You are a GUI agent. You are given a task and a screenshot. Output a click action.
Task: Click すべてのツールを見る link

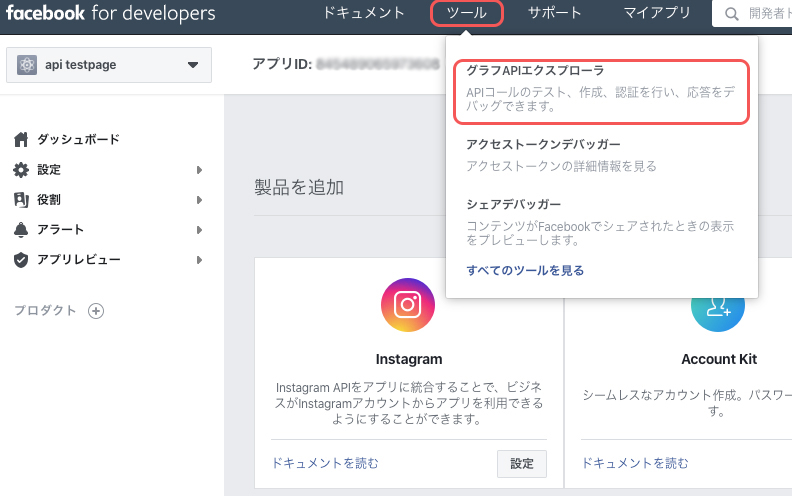(525, 271)
